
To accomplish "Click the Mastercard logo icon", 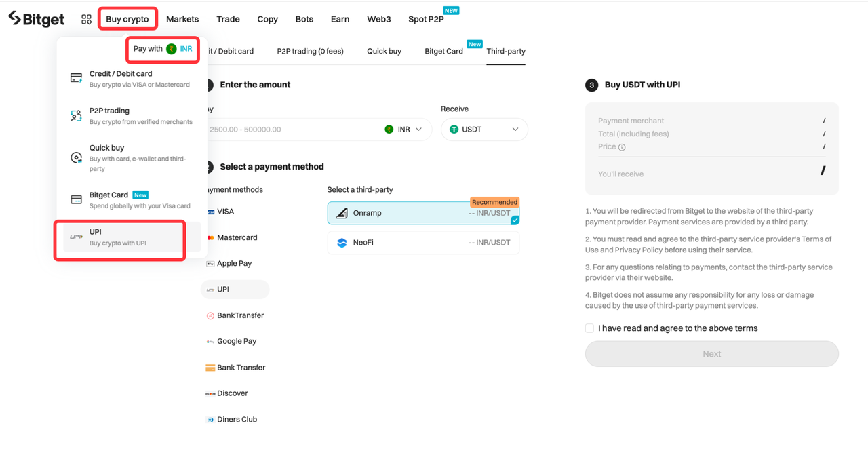I will [x=211, y=237].
